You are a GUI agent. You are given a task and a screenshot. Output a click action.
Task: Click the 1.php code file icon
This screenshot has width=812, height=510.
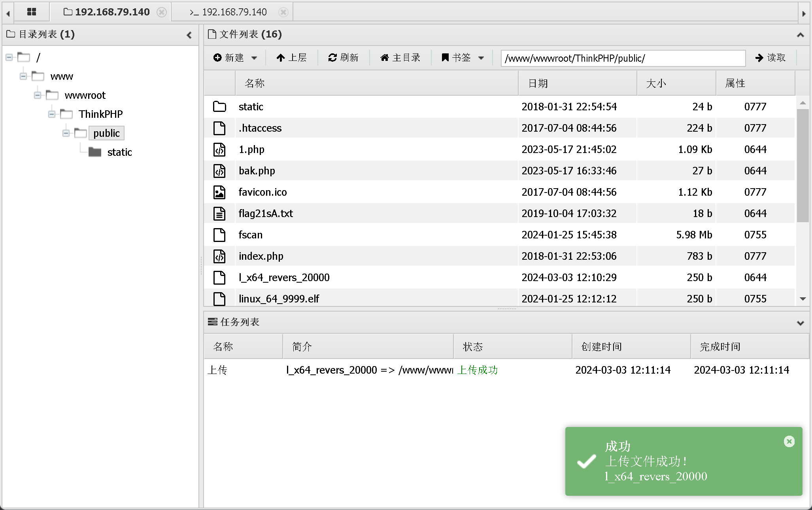pyautogui.click(x=219, y=149)
